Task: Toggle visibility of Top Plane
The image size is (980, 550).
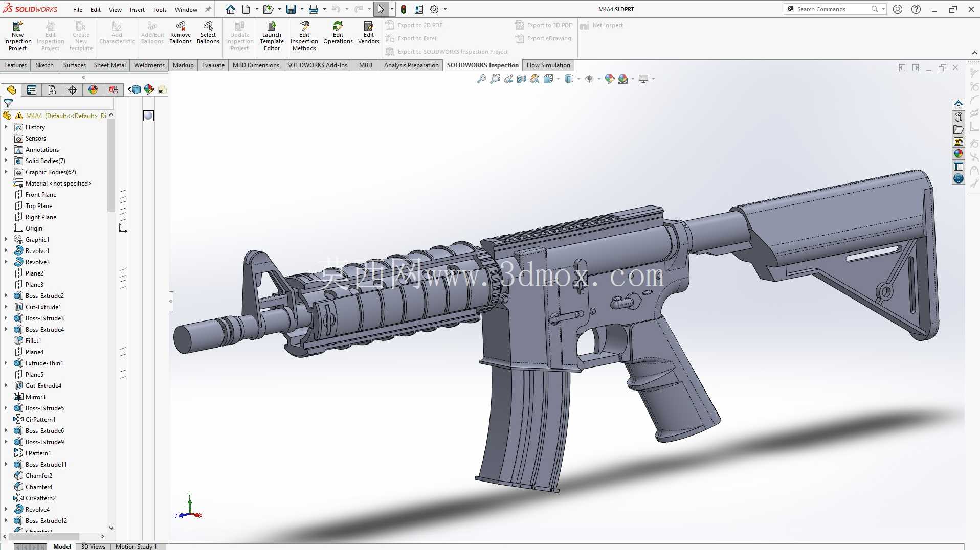Action: coord(123,205)
